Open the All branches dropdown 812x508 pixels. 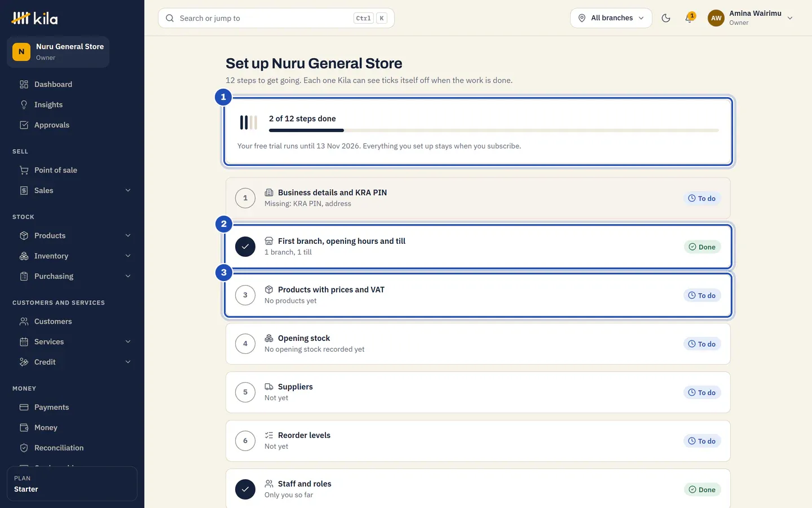click(x=611, y=18)
